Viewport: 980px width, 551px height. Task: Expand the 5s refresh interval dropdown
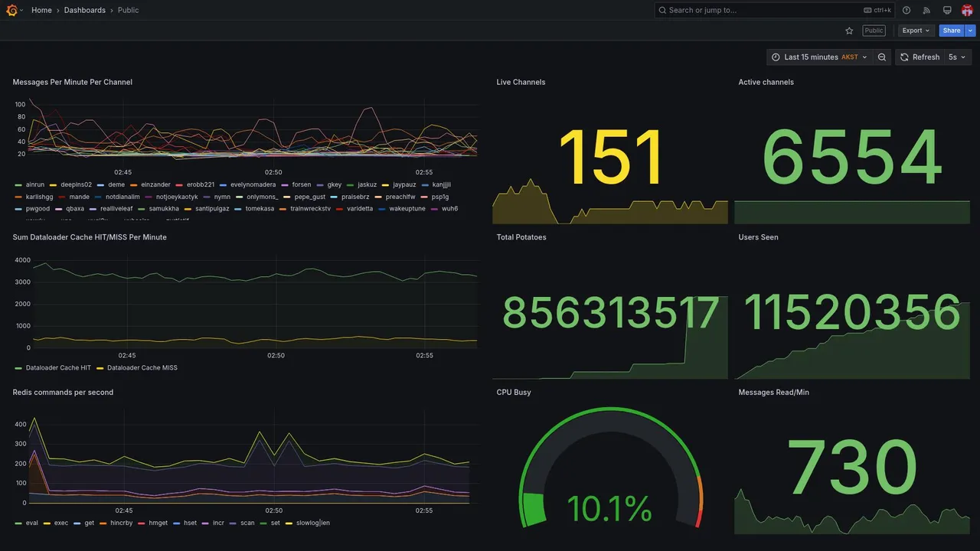coord(957,57)
